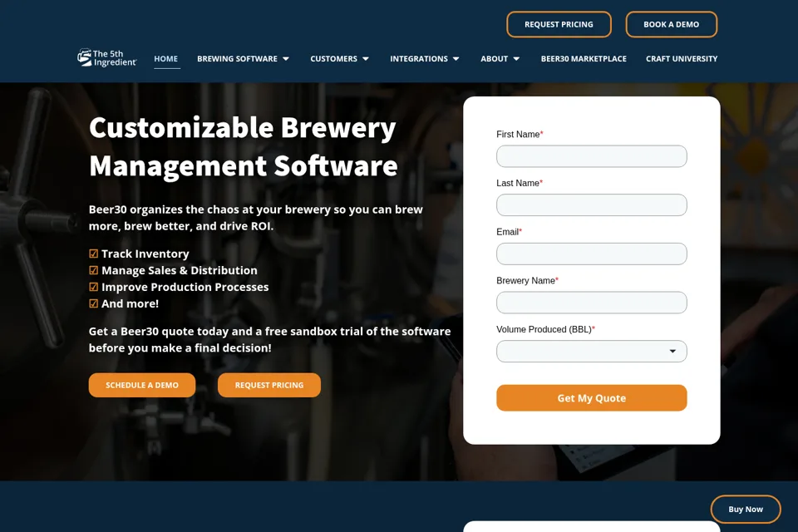Focus the Last Name field

[591, 205]
